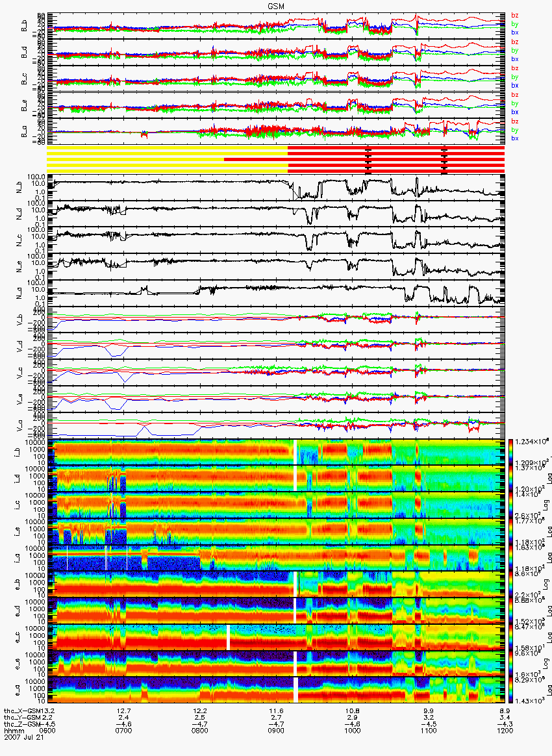
Task: Click the e_a panel color bar
Action: [510, 691]
